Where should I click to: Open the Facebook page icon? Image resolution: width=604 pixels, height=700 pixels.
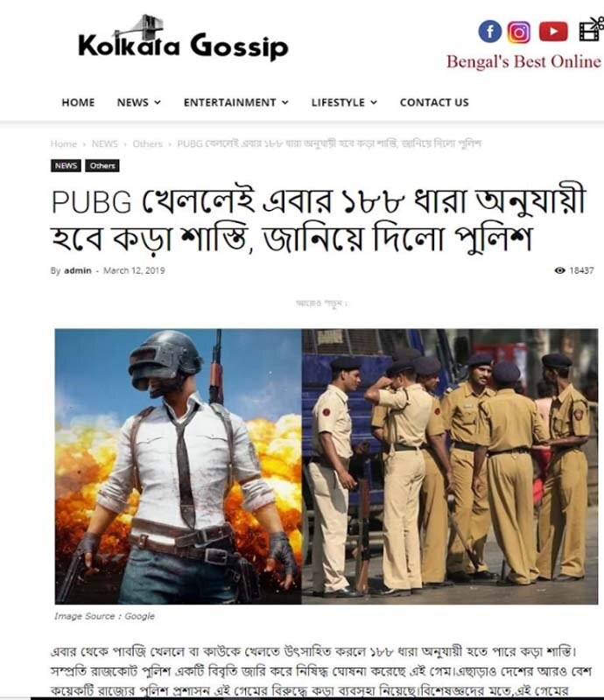pos(490,31)
